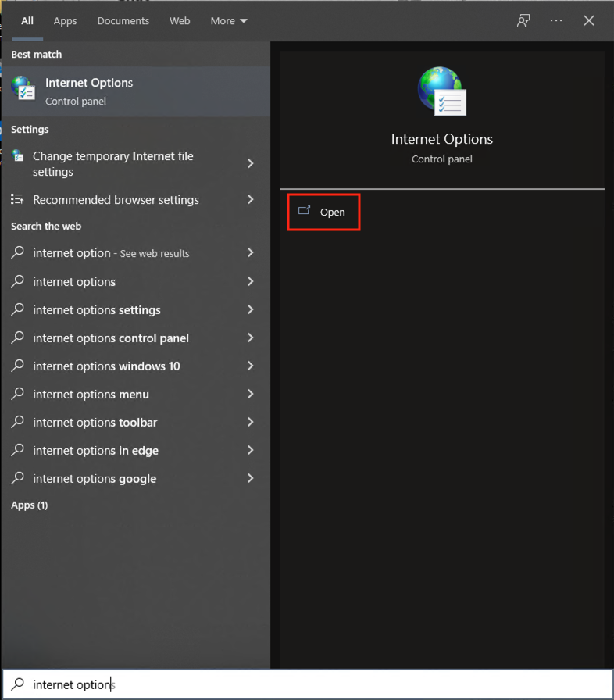Select internet options control panel suggestion
The image size is (614, 700).
point(111,338)
